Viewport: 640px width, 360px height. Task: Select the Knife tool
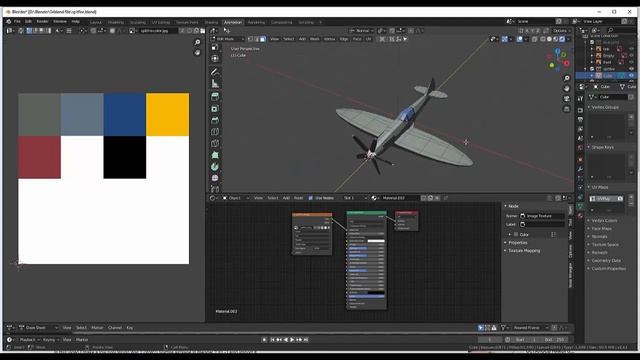click(215, 144)
